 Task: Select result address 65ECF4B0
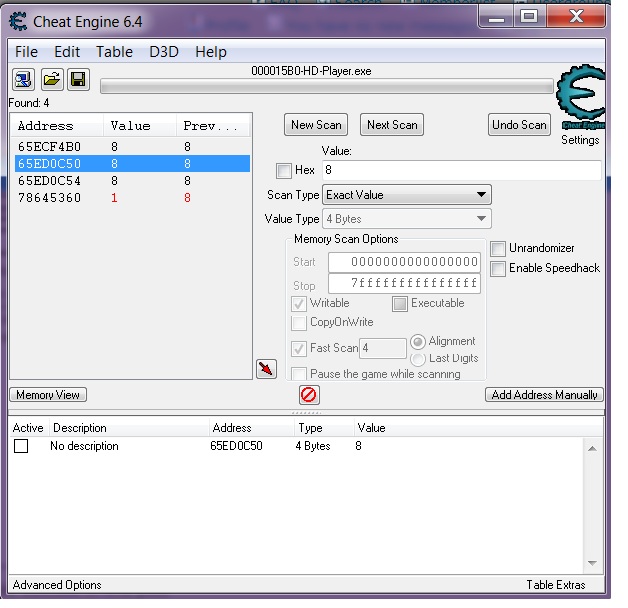click(x=132, y=147)
